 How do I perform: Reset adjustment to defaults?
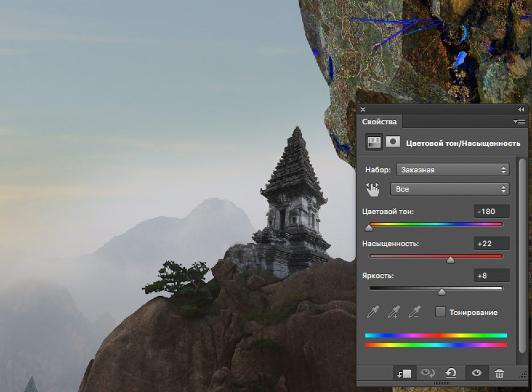click(451, 373)
